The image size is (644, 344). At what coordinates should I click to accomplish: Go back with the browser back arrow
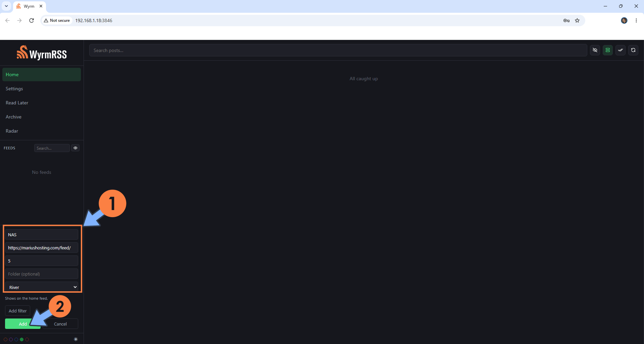click(x=7, y=20)
